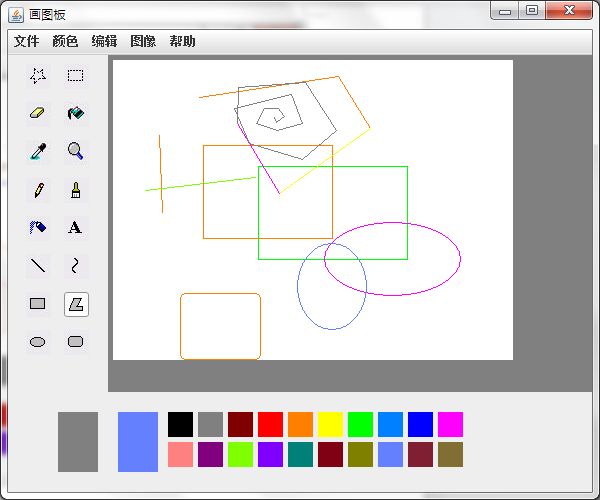
Task: Choose the paint bucket fill tool
Action: (x=75, y=114)
